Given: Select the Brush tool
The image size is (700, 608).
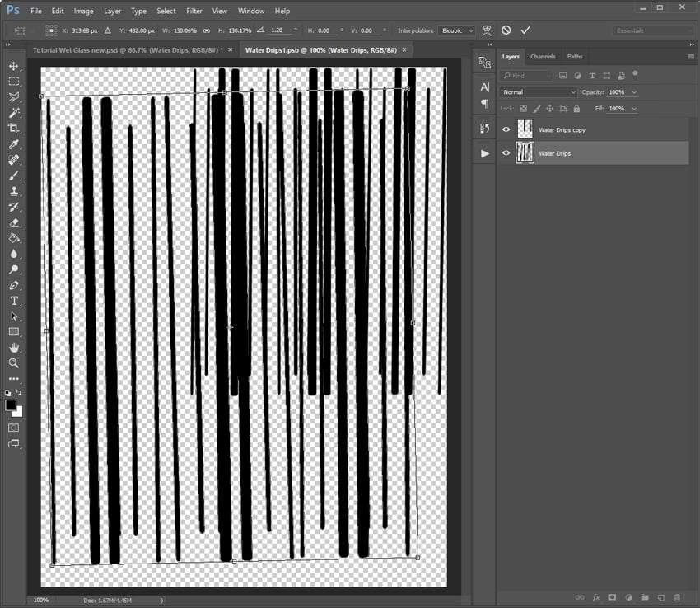Looking at the screenshot, I should tap(14, 175).
